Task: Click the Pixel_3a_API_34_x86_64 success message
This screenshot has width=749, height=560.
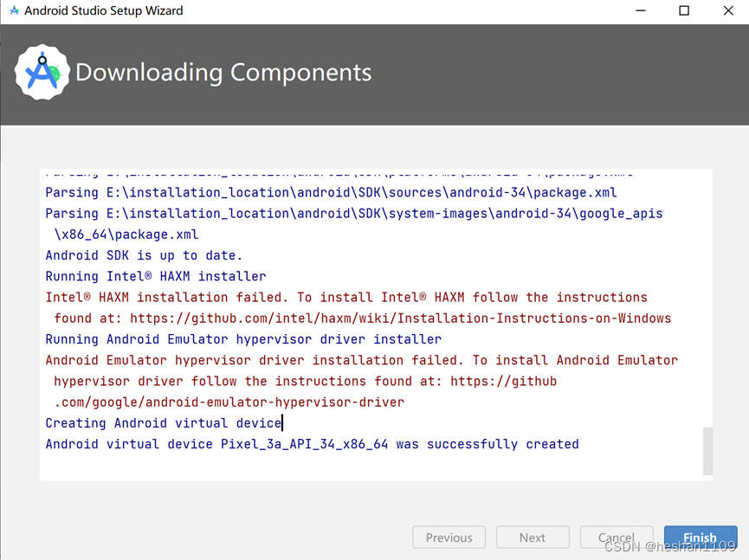Action: 312,443
